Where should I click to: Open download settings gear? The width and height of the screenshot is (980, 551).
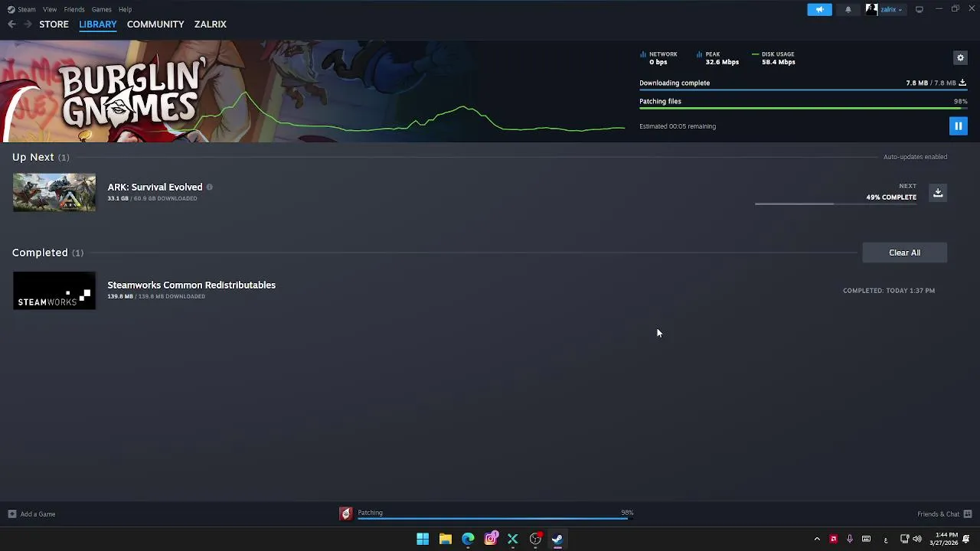coord(960,57)
